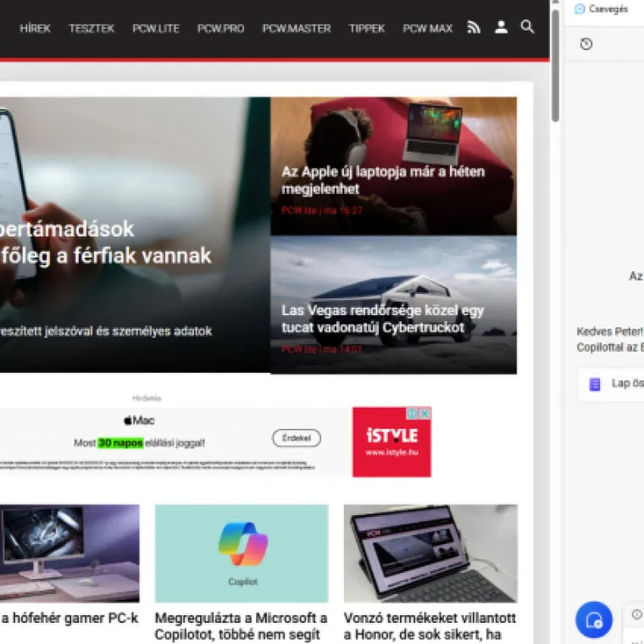The height and width of the screenshot is (644, 644).
Task: Open the TIPPEK menu item
Action: (366, 28)
